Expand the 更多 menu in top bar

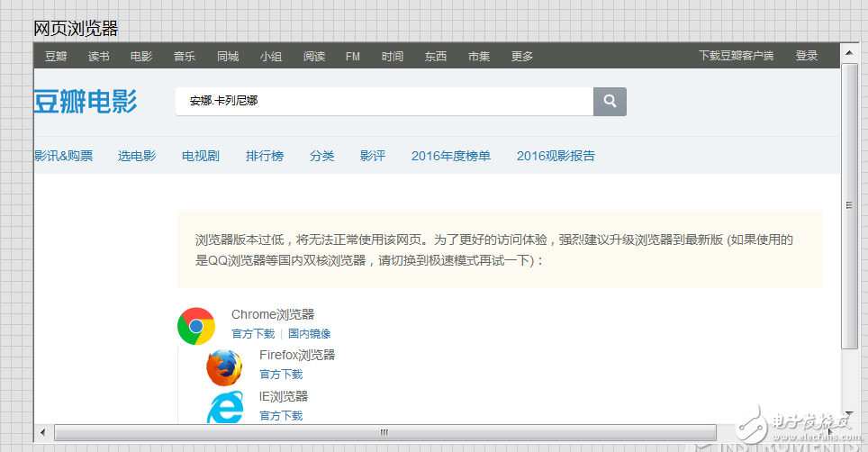[x=522, y=56]
